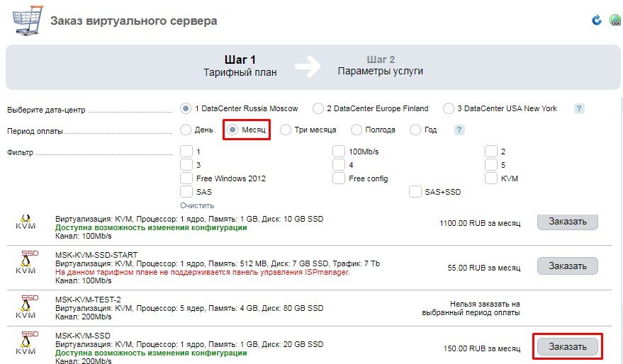This screenshot has height=364, width=623.
Task: Click the KVM SSD logo for MSK-KVM-SSD-START
Action: [x=26, y=263]
